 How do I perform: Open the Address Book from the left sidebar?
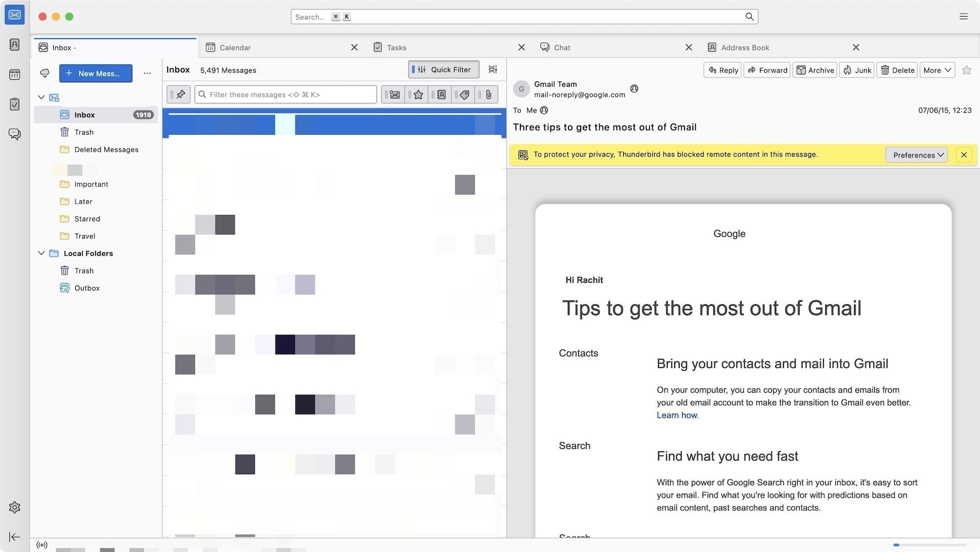pyautogui.click(x=15, y=45)
